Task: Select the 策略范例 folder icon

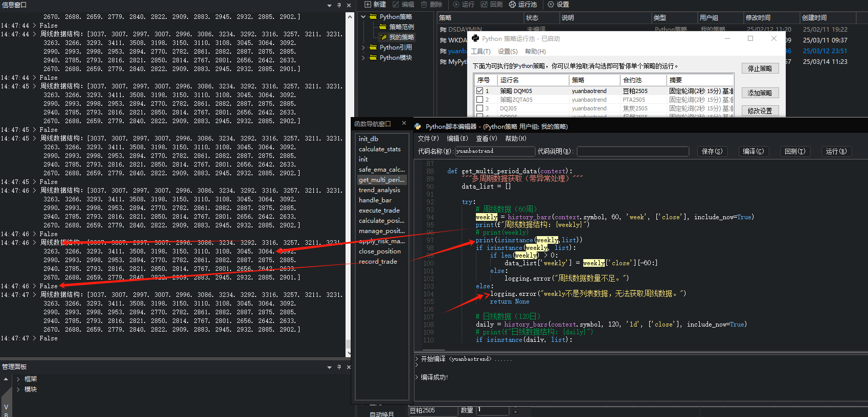Action: coord(383,27)
